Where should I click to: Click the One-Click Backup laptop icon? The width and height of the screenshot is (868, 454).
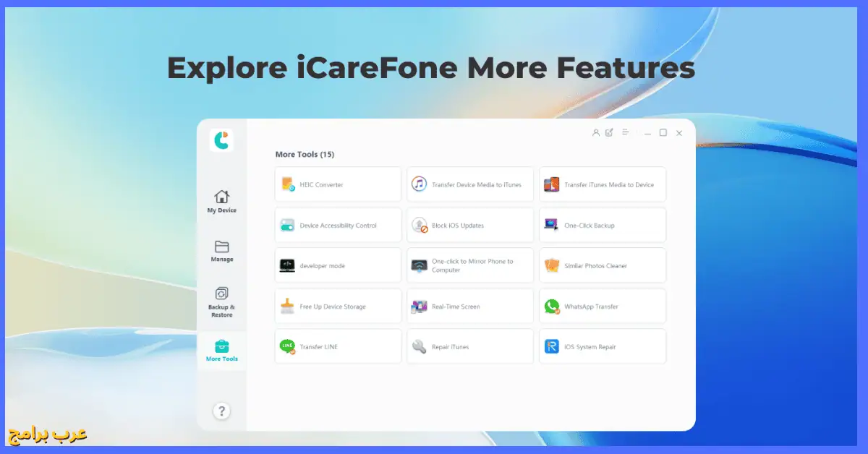coord(552,225)
